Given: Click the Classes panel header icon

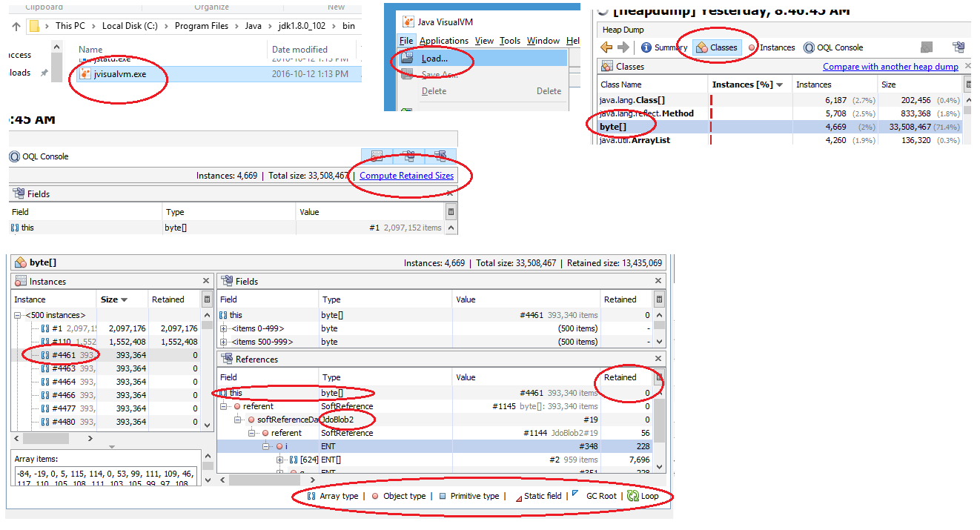Looking at the screenshot, I should click(x=606, y=67).
